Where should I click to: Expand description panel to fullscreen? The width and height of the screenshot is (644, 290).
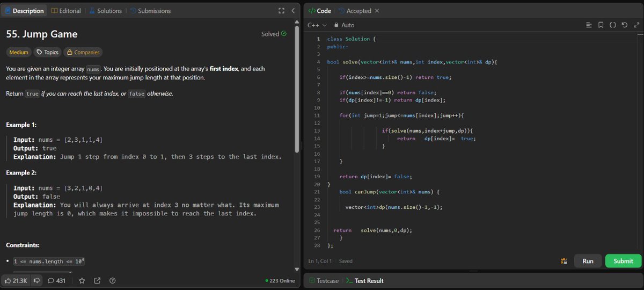[281, 11]
